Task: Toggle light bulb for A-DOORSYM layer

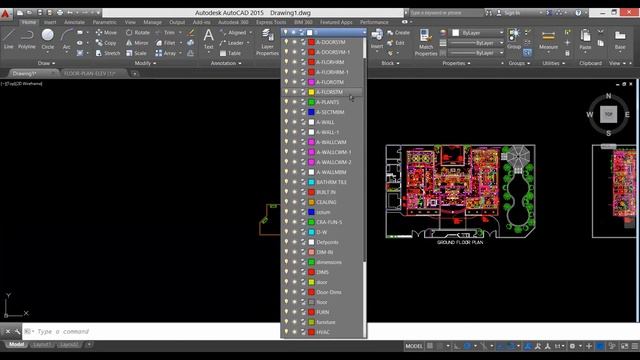Action: (286, 42)
